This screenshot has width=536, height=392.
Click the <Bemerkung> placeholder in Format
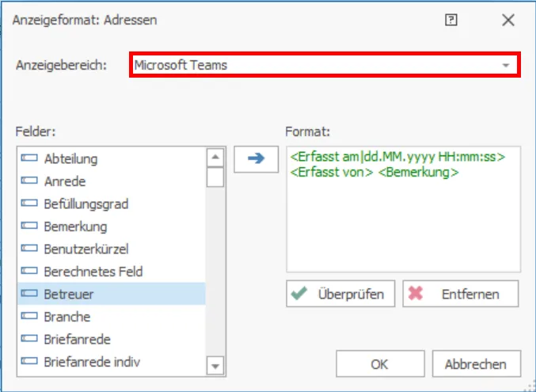(x=418, y=172)
